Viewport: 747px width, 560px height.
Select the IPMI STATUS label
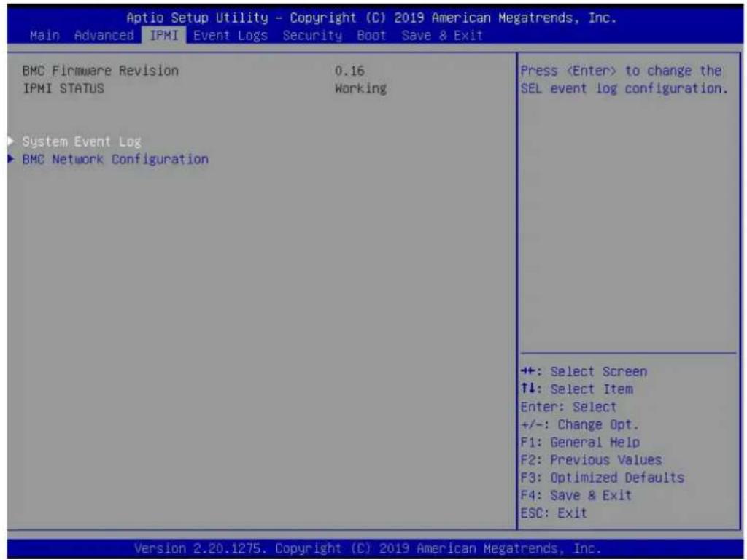[63, 88]
